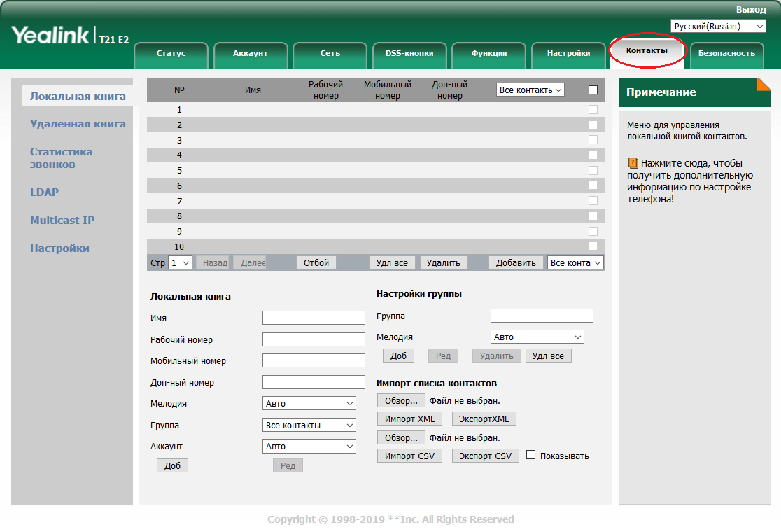Screen dimensions: 781x532
Task: Go to the DSS-кнопки tab
Action: pos(409,53)
